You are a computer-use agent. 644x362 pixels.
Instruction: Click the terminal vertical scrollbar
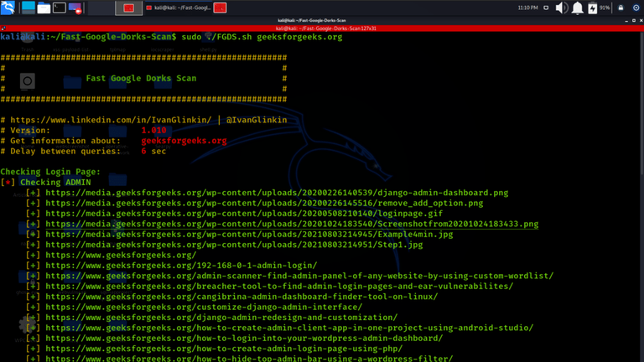[x=642, y=102]
